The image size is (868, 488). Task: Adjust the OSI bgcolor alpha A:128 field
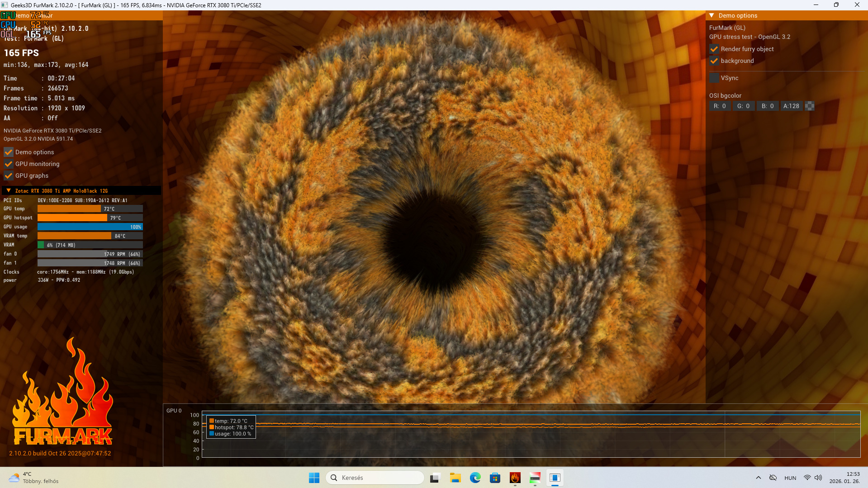click(x=792, y=106)
